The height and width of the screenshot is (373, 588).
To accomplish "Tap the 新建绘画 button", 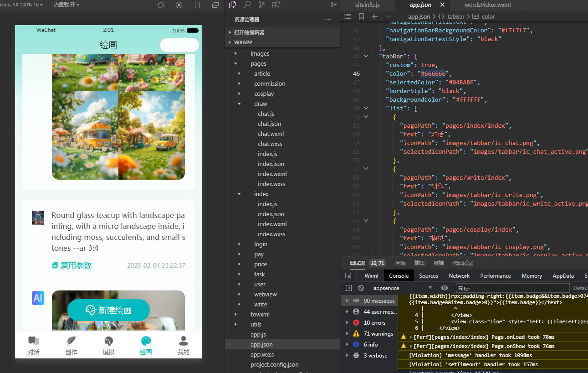I will (108, 310).
